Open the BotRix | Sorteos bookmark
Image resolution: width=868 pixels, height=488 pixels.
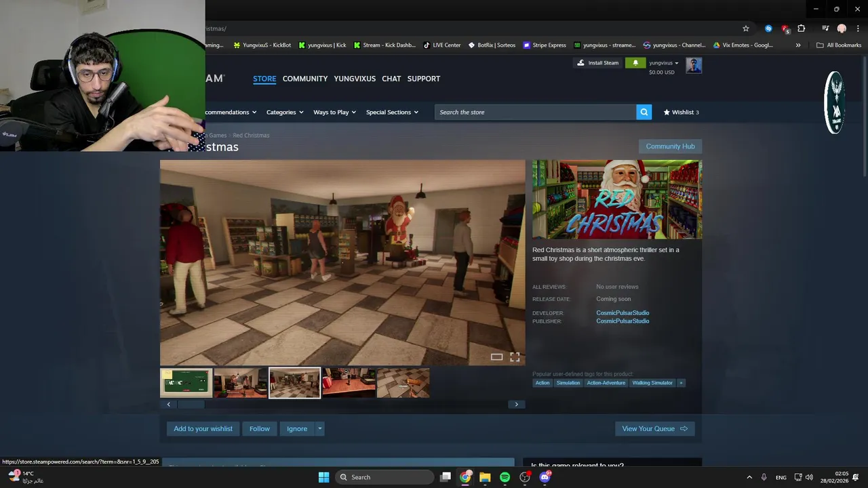491,45
